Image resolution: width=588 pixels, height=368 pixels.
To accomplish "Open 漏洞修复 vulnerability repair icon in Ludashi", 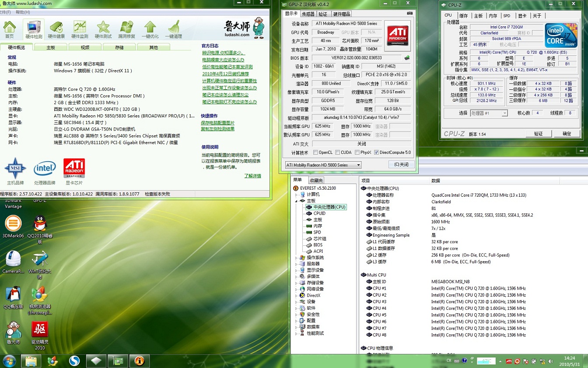I will 126,29.
